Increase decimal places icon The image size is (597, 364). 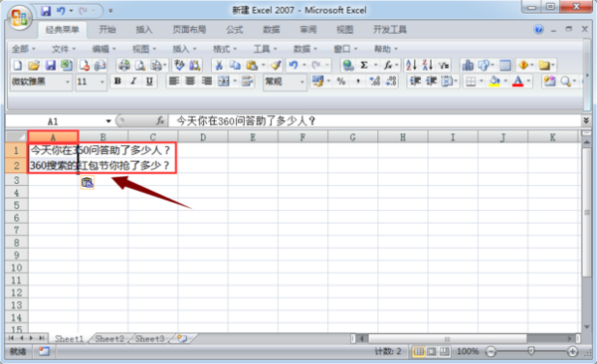tap(375, 82)
